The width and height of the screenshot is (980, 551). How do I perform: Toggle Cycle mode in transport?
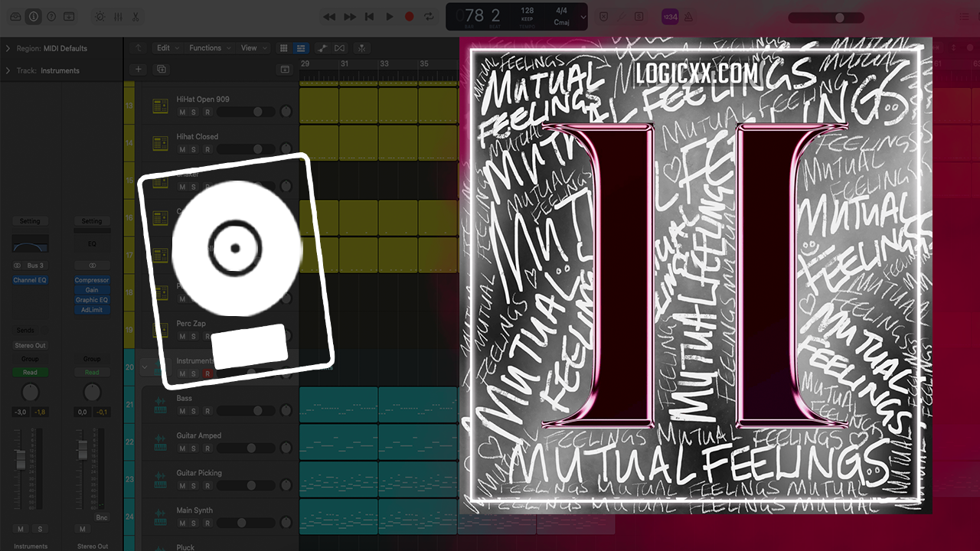[x=429, y=16]
